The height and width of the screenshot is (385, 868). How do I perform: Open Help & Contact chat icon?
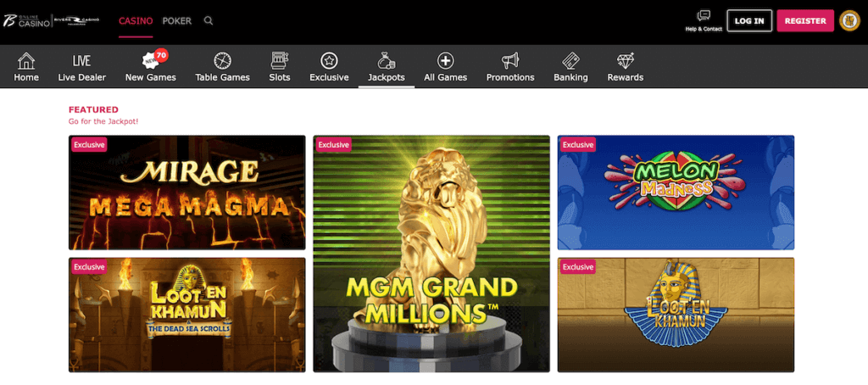click(x=704, y=15)
